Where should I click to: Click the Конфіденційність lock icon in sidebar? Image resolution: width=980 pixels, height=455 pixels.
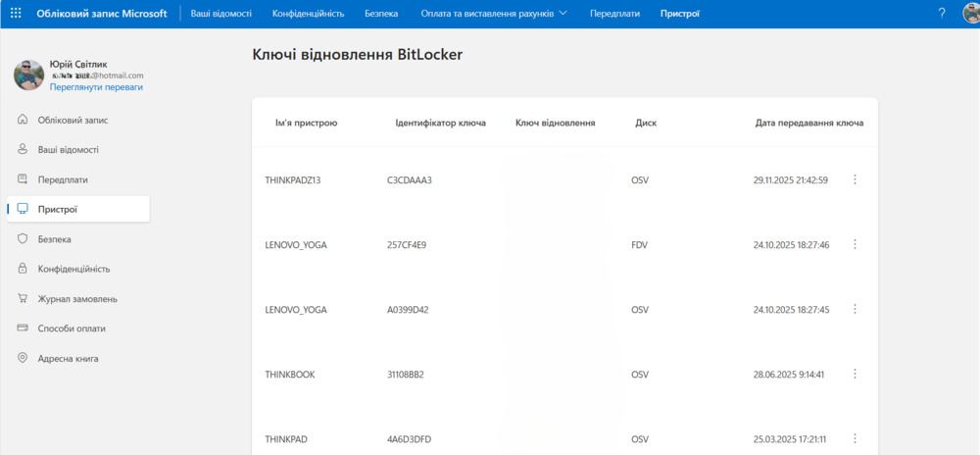(x=23, y=269)
